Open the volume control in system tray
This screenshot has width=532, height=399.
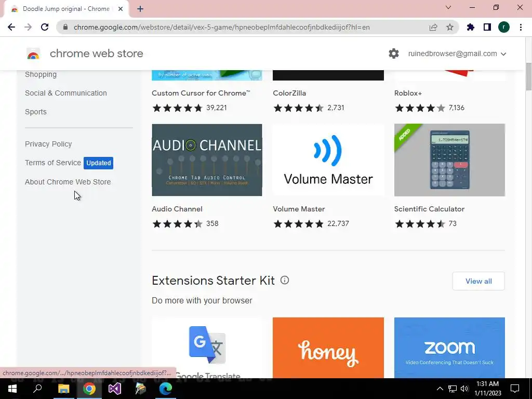[x=464, y=389]
